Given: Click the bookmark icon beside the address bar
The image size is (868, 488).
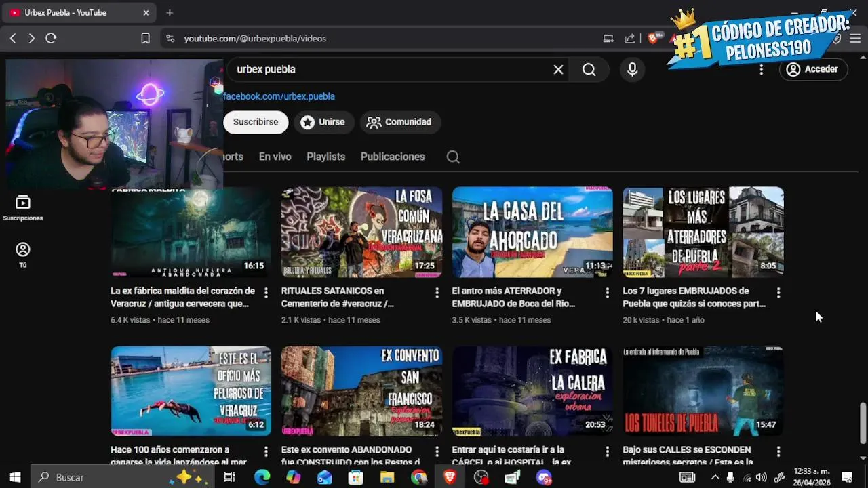Looking at the screenshot, I should (145, 39).
